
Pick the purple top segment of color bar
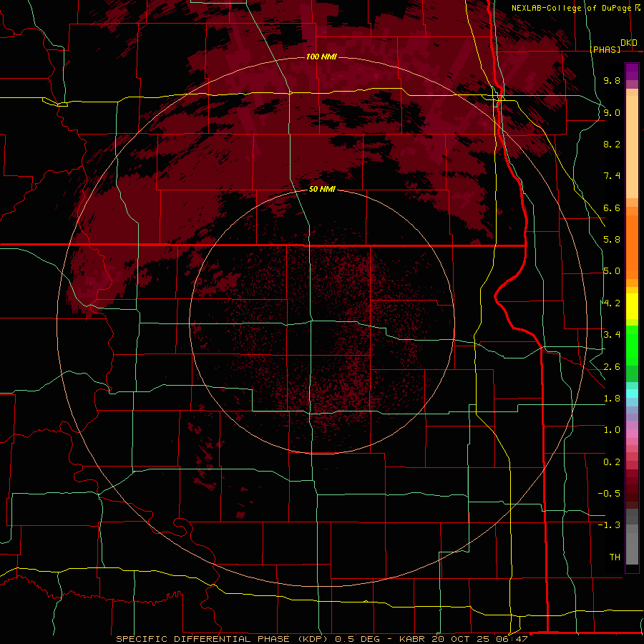pos(632,72)
